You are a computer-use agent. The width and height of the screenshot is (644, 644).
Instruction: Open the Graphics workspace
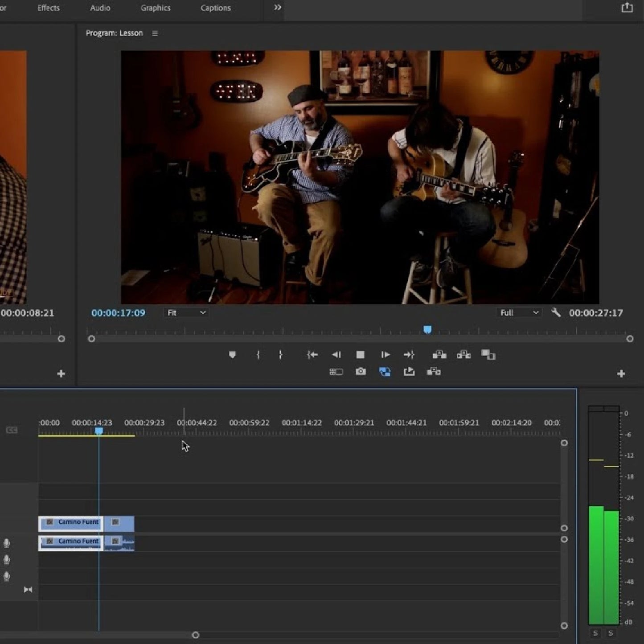pos(155,8)
